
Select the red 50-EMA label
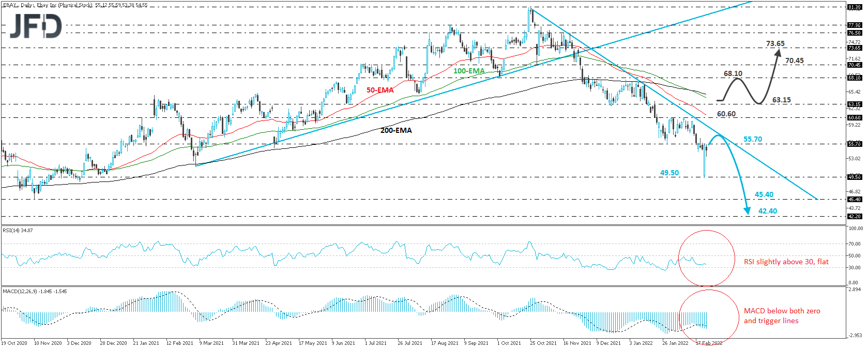click(x=380, y=90)
